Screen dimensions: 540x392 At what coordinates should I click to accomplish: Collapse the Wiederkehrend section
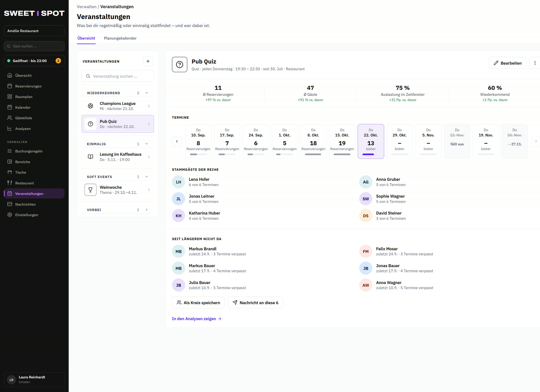147,93
